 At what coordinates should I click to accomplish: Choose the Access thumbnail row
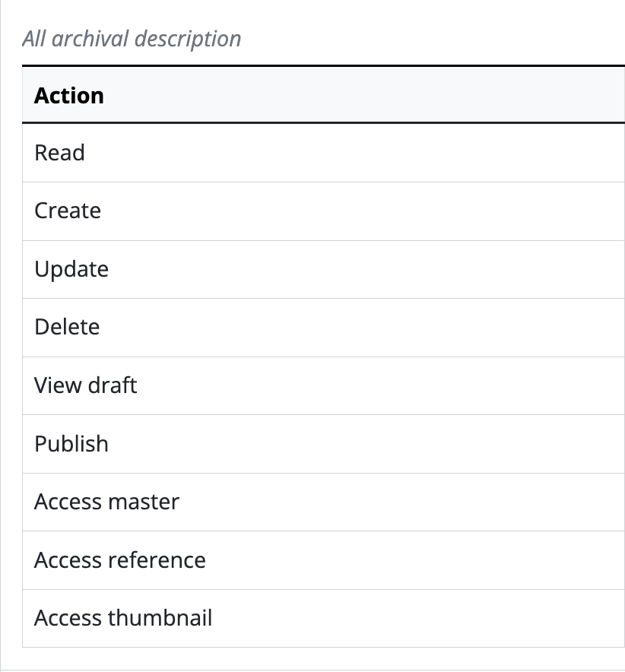pyautogui.click(x=123, y=618)
